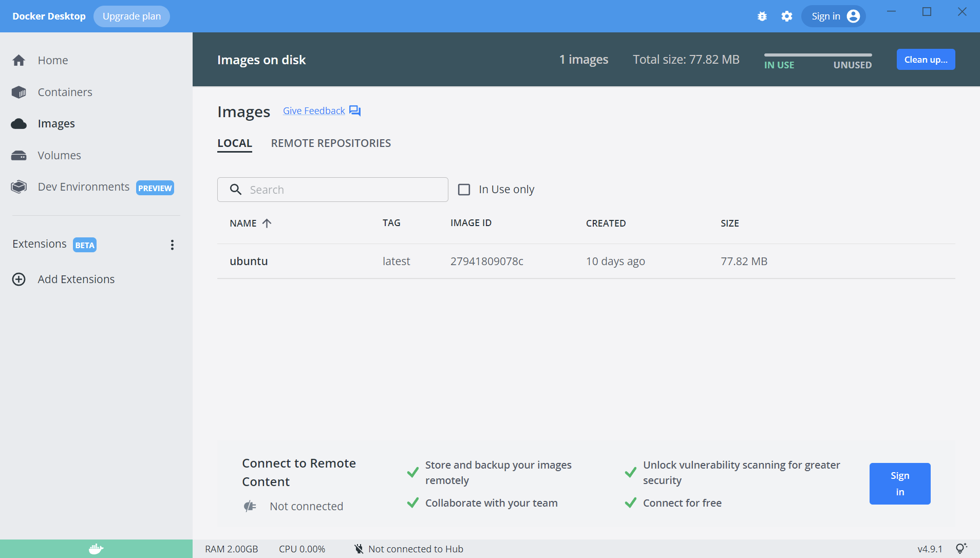Click the Add Extensions plus icon
Screen dimensions: 980x558
[19, 280]
